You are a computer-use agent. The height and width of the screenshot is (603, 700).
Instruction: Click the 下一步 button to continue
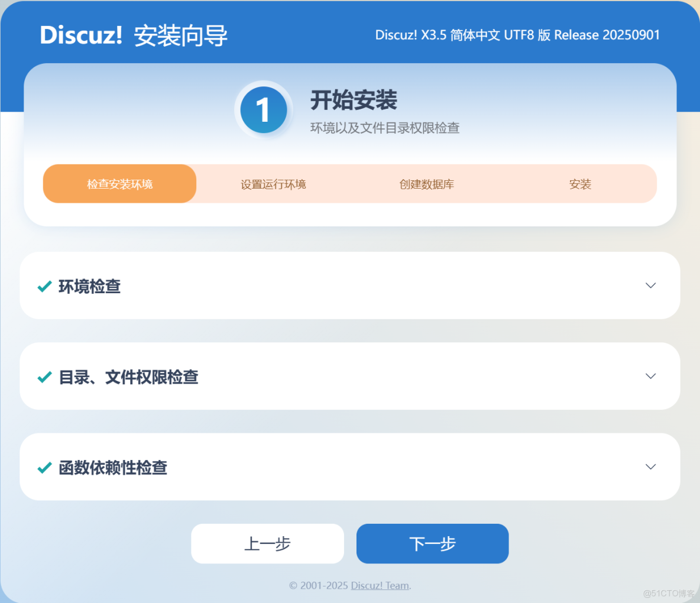[432, 543]
